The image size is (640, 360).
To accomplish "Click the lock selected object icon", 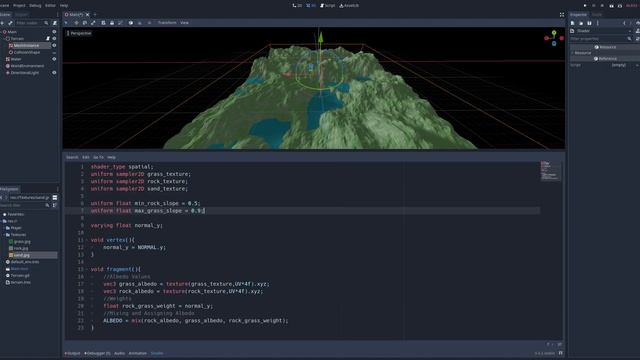I will pos(112,23).
